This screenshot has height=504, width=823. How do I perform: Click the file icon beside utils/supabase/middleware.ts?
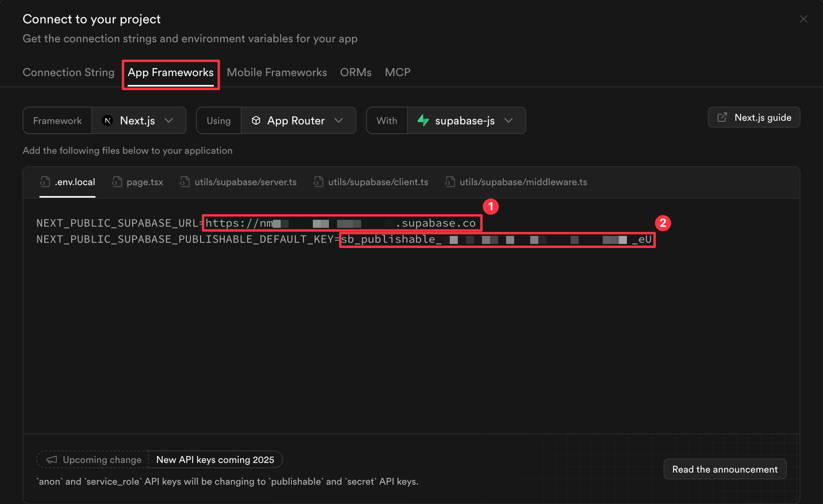450,182
